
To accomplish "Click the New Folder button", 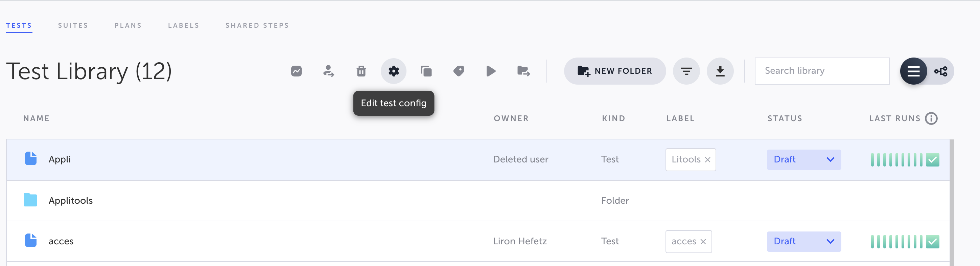I will (x=615, y=71).
